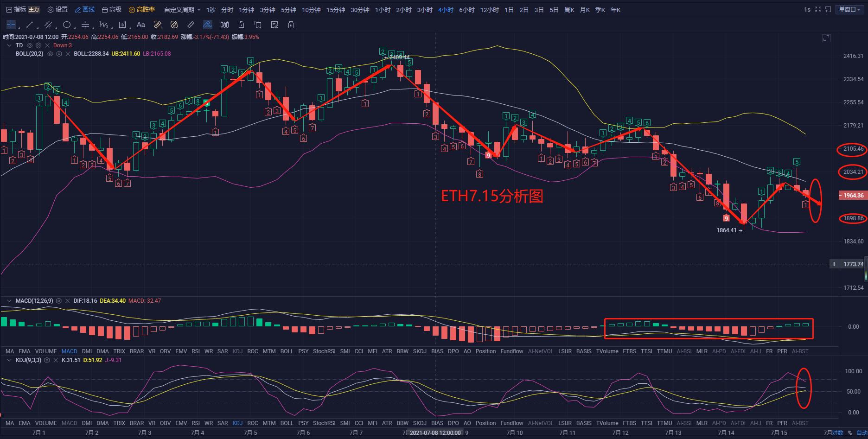The width and height of the screenshot is (868, 439).
Task: Collapse the KDJ pane chevron
Action: (x=9, y=360)
